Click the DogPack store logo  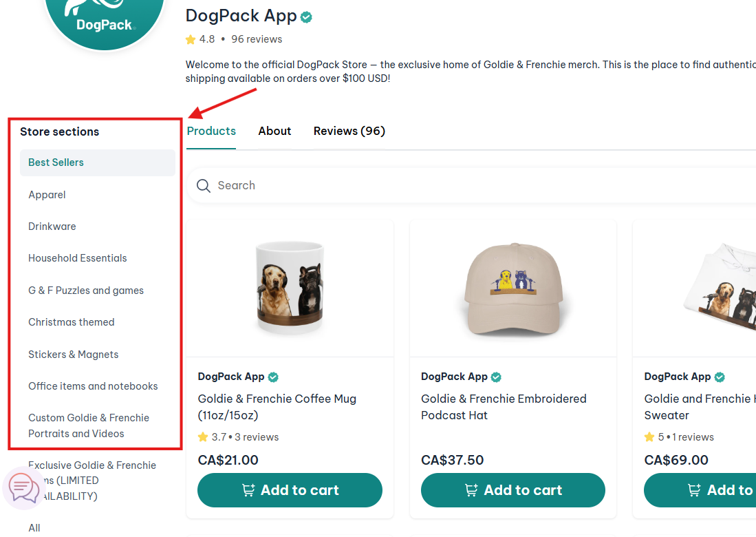pyautogui.click(x=105, y=19)
